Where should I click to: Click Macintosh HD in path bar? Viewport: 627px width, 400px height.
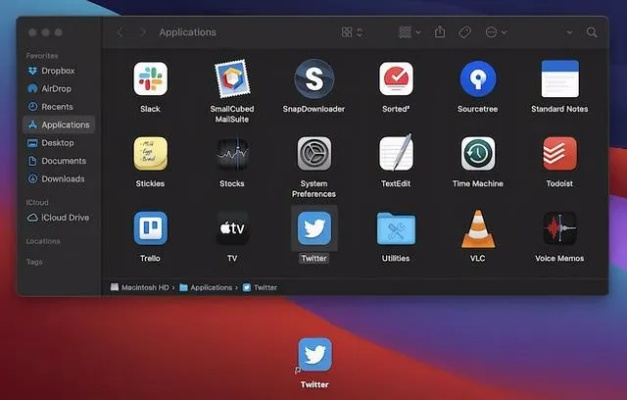140,287
